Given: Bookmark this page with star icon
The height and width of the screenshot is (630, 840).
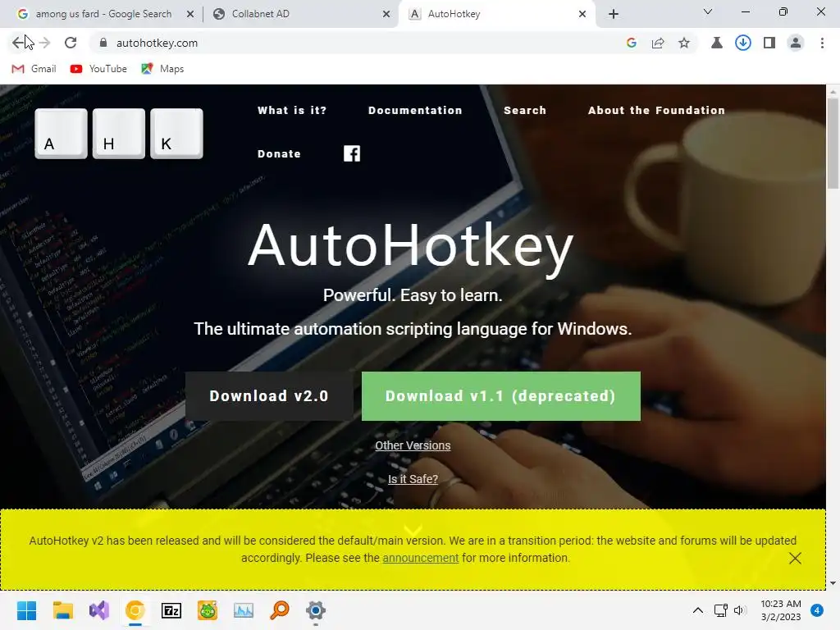Looking at the screenshot, I should pos(684,43).
